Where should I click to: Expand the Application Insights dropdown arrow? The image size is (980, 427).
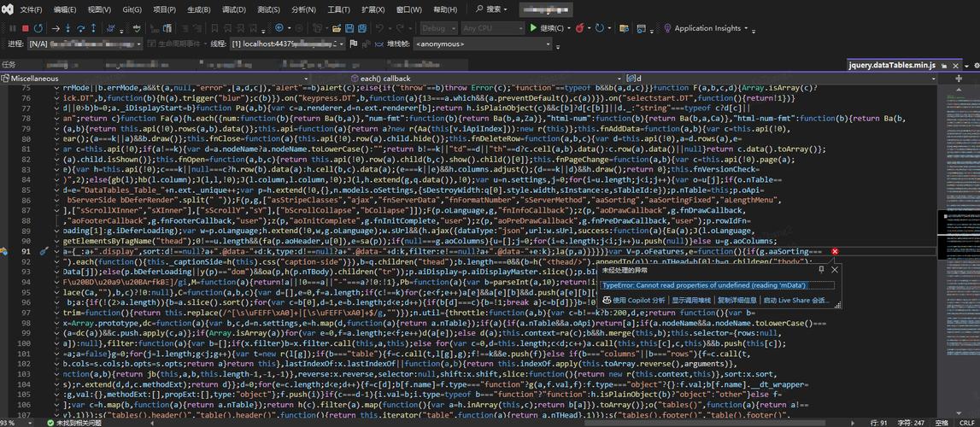(x=746, y=28)
